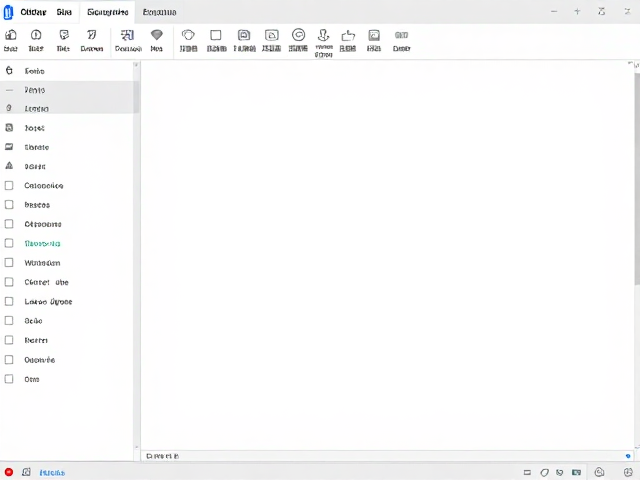640x480 pixels.
Task: Click the blue link text in the status bar
Action: coord(52,473)
